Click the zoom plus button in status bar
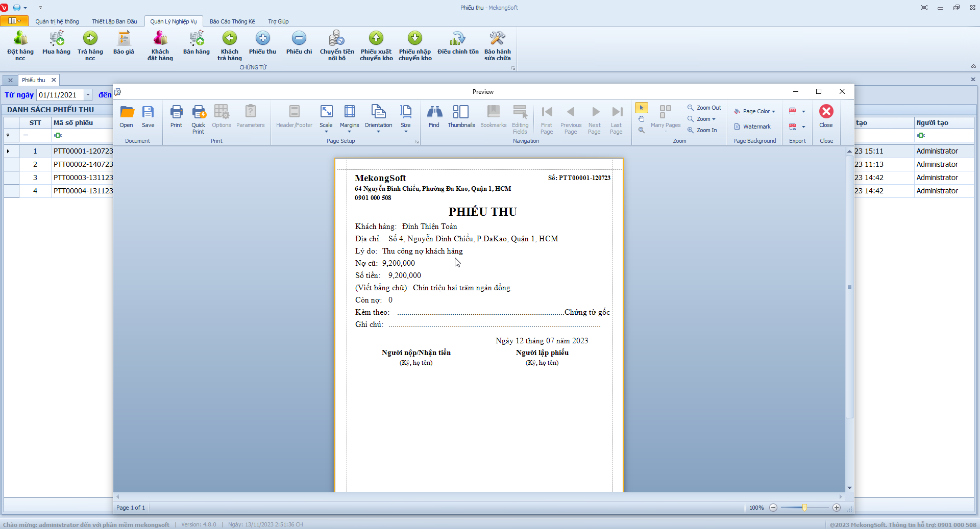This screenshot has width=980, height=529. pos(837,508)
